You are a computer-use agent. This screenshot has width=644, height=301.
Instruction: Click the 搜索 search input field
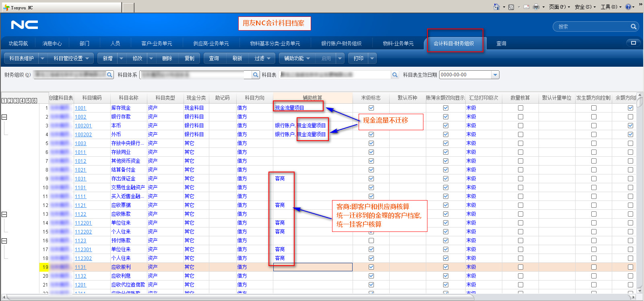click(x=592, y=27)
